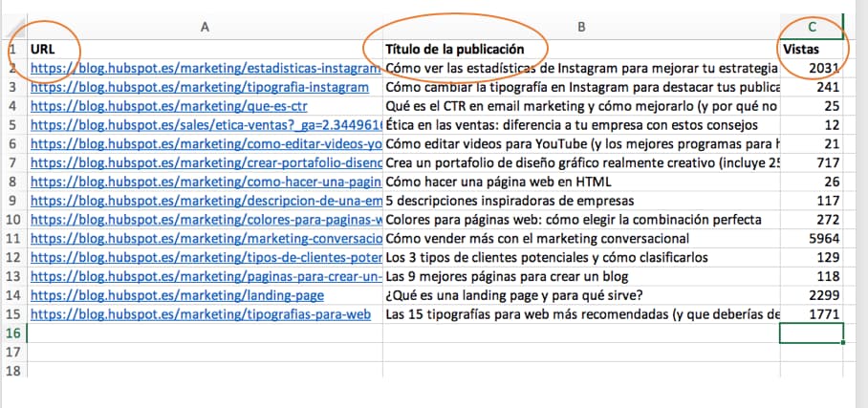
Task: Select cell 'Cómo ver las estadísticas de Instagram'
Action: [581, 69]
